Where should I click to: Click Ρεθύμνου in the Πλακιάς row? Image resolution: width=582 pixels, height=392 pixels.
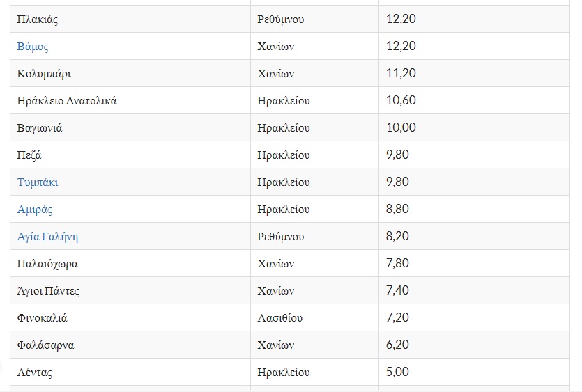tap(280, 19)
